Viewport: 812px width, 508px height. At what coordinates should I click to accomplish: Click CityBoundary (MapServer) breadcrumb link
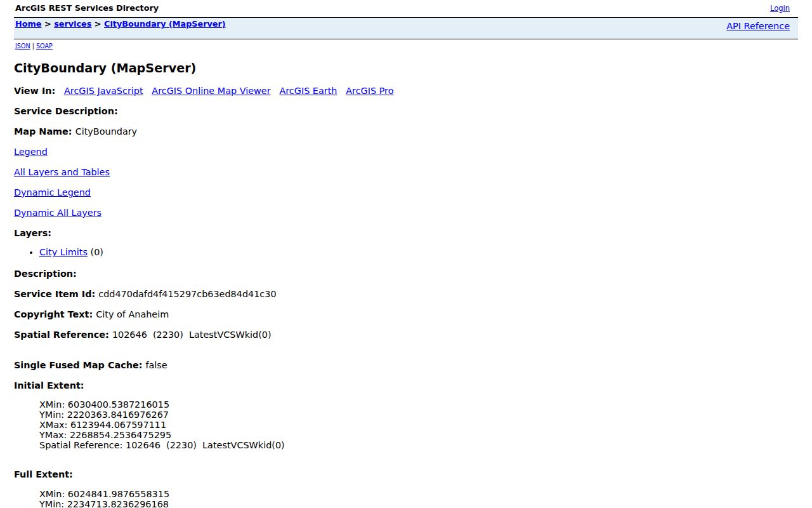pyautogui.click(x=165, y=24)
